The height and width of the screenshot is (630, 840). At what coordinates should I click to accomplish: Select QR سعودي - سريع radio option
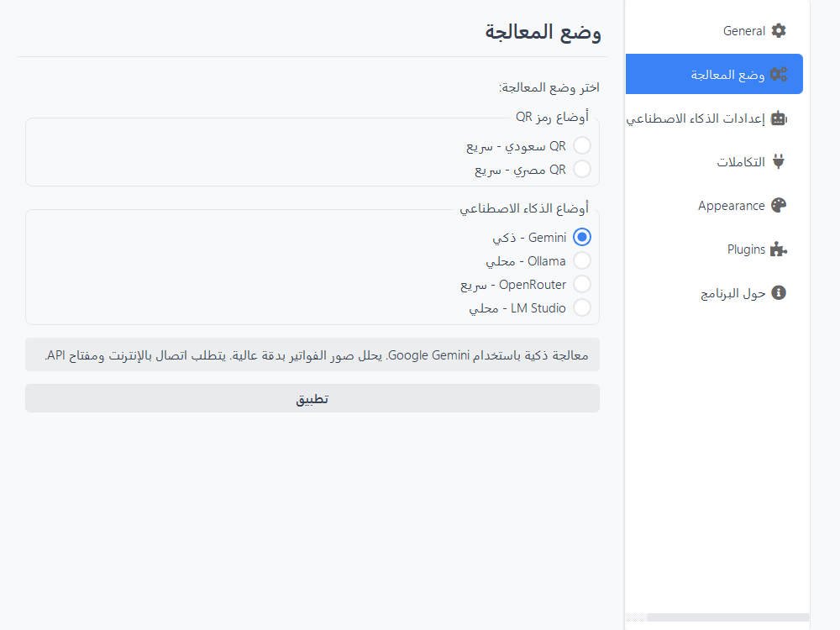point(581,146)
